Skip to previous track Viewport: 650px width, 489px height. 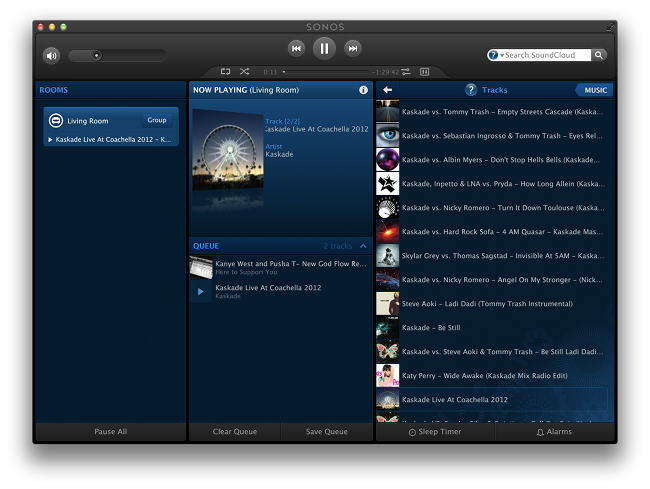point(296,48)
